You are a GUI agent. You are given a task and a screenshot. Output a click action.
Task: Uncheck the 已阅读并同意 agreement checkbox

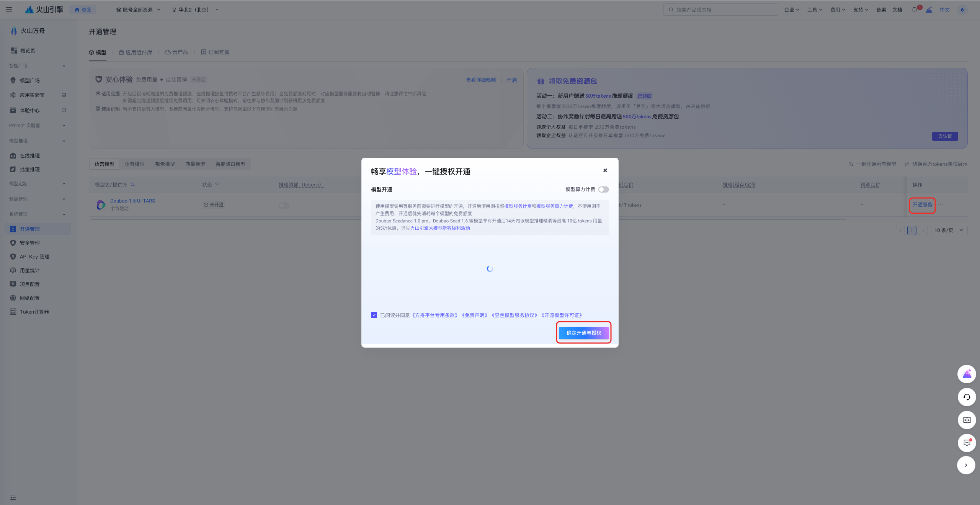coord(374,315)
